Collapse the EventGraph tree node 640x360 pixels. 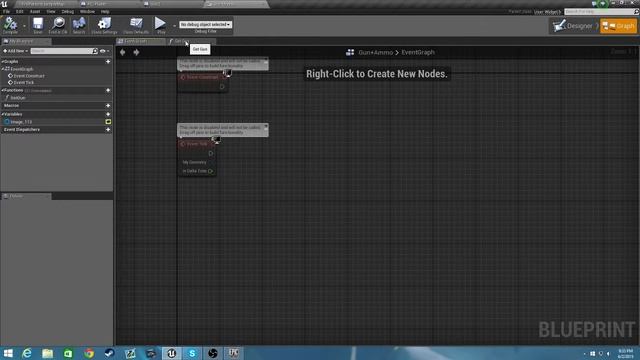click(3, 69)
